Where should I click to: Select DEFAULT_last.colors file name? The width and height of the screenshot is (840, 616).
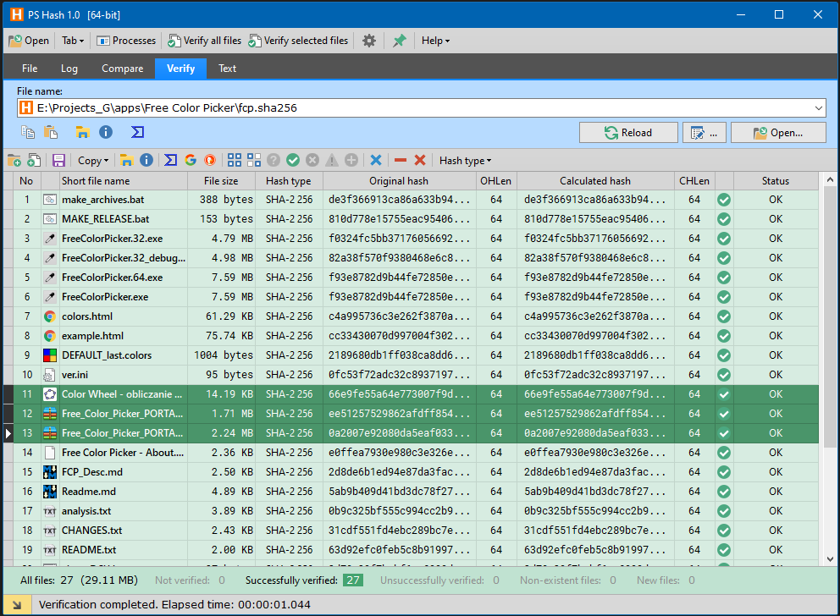point(107,355)
